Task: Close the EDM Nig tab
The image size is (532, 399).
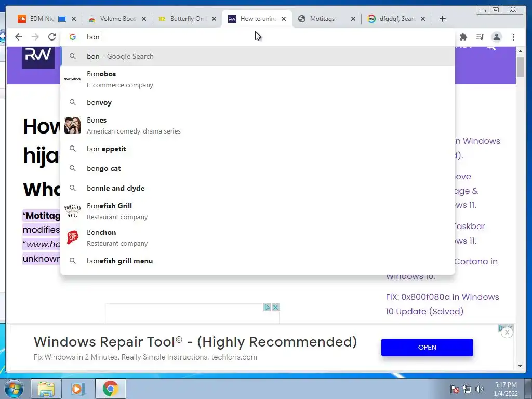Action: click(74, 19)
